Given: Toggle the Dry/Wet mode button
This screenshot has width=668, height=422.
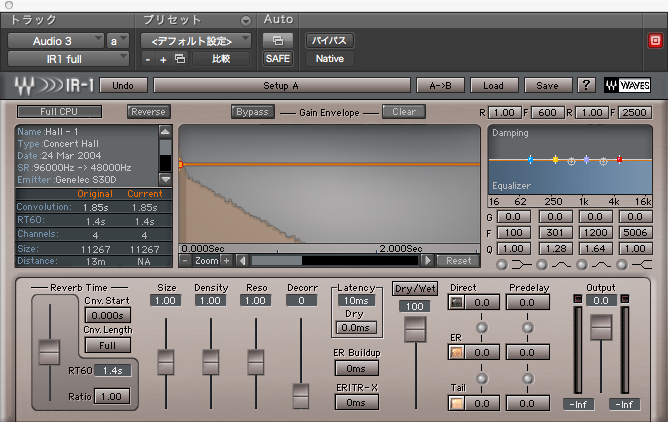Looking at the screenshot, I should pyautogui.click(x=415, y=289).
